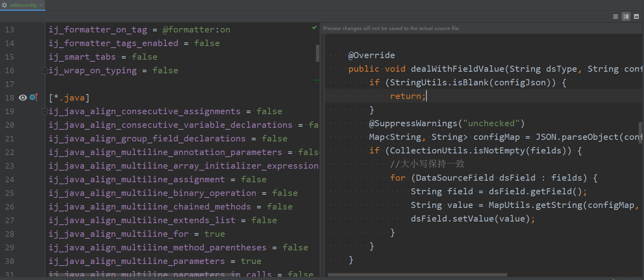Click the return; statement in preview
Viewport: 644px width, 280px height.
click(408, 96)
